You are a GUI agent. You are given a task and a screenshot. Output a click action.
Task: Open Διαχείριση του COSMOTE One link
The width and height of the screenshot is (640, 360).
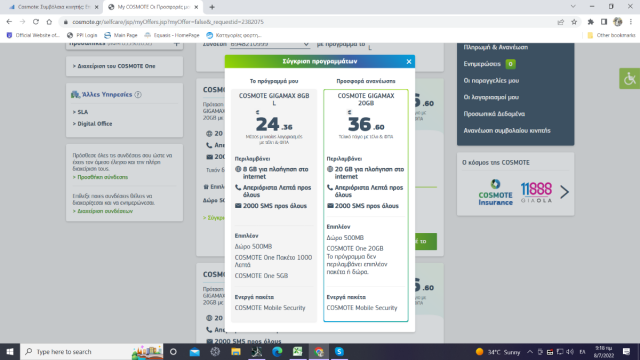(x=114, y=66)
